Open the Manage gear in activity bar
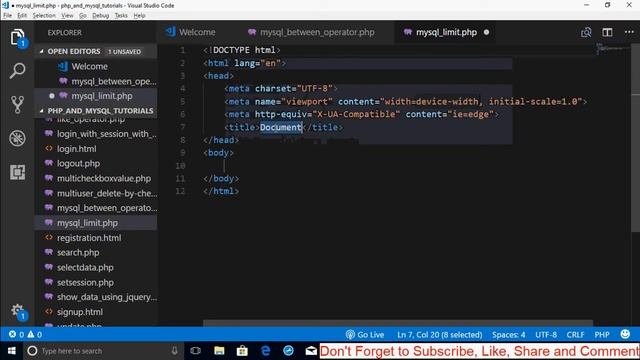640x360 pixels. click(17, 311)
